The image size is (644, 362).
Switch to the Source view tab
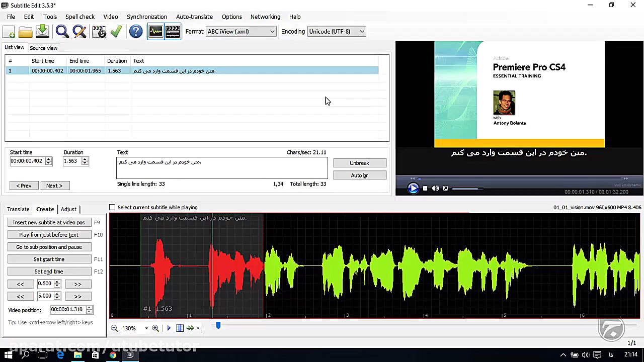click(x=43, y=48)
